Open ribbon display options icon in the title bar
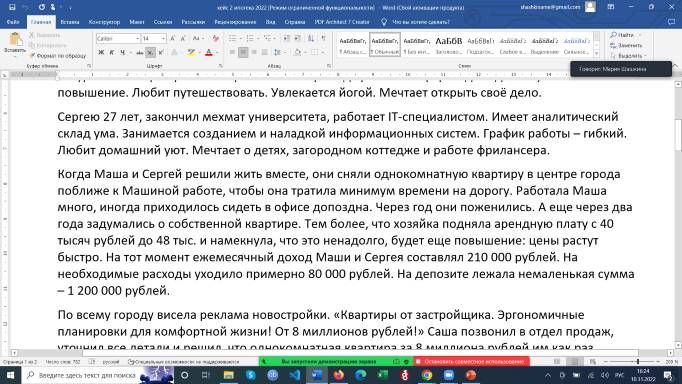Viewport: 682px width, 384px height. [x=611, y=7]
